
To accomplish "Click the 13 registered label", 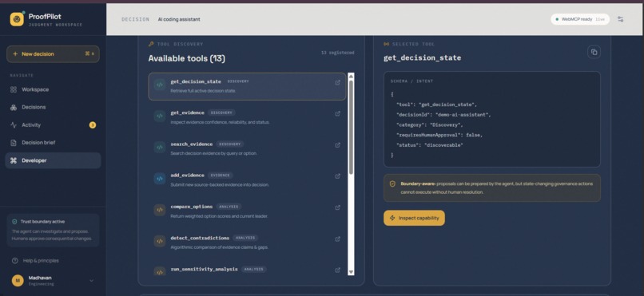I will pos(338,53).
